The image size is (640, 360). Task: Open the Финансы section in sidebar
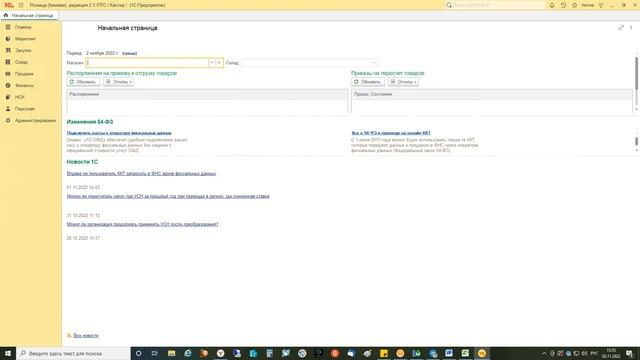click(24, 86)
